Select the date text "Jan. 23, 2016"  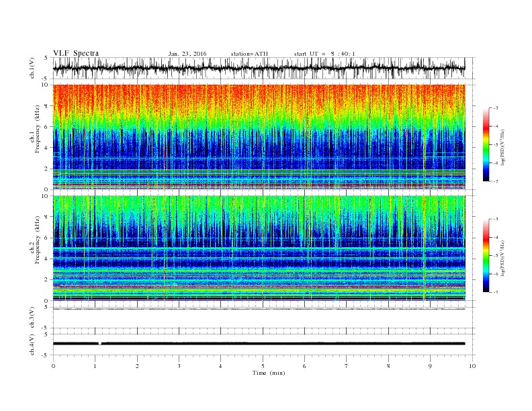187,54
